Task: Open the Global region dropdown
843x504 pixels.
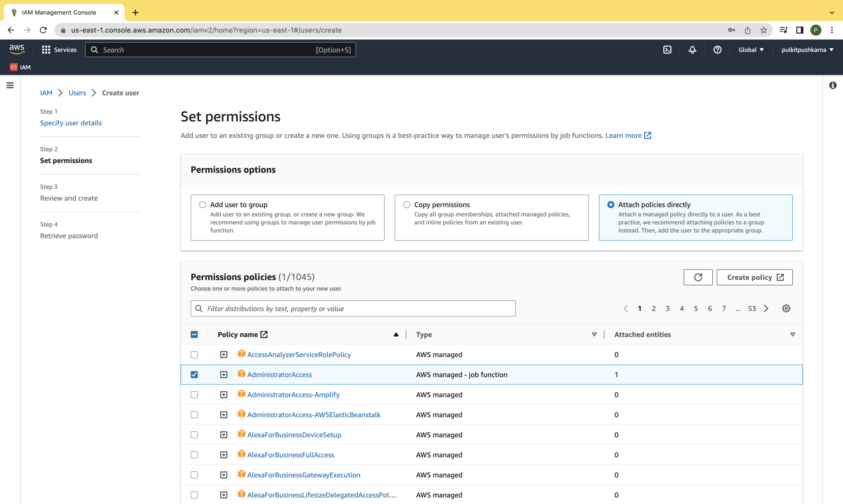Action: [x=751, y=50]
